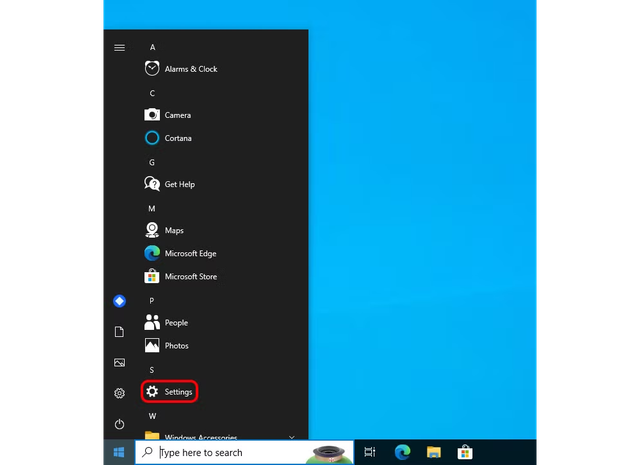Launch the Photos app

(x=176, y=346)
